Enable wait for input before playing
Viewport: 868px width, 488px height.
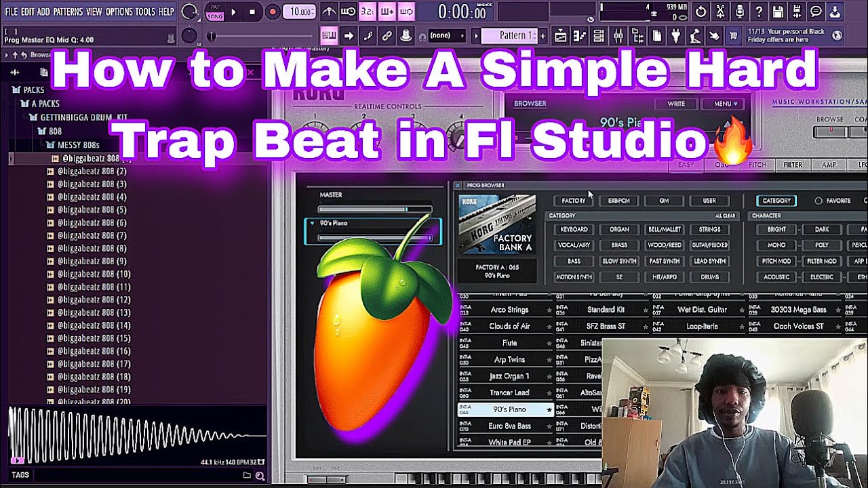[348, 12]
